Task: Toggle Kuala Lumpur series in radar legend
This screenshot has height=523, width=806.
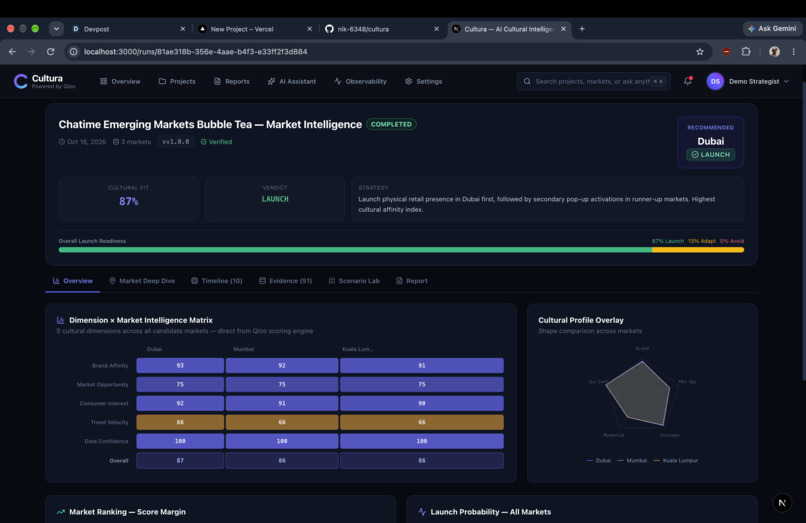Action: 675,460
